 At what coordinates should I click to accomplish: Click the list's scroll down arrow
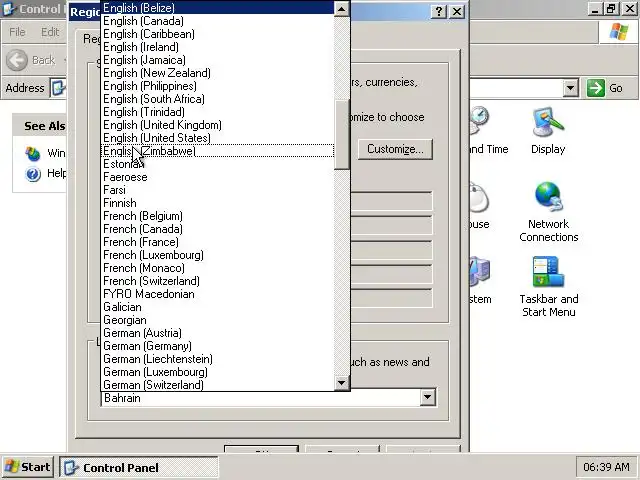click(x=341, y=383)
